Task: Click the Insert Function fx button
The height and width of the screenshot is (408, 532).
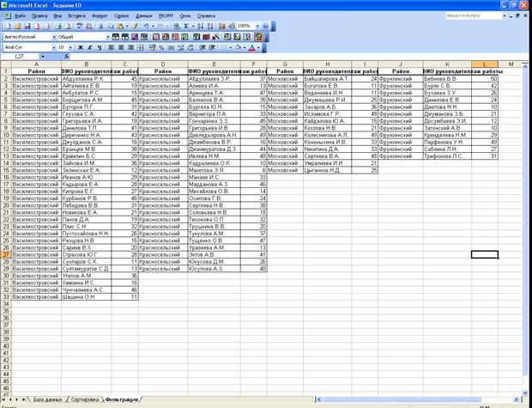Action: (67, 57)
